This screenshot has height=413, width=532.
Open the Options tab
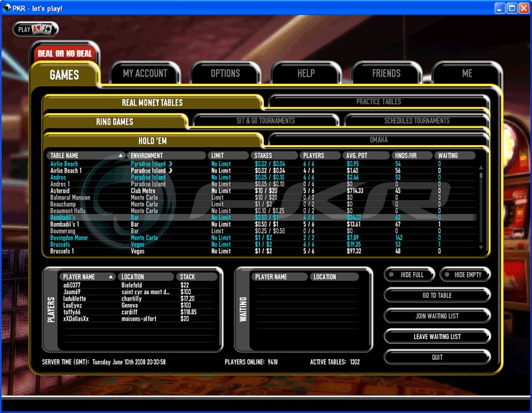pyautogui.click(x=225, y=73)
